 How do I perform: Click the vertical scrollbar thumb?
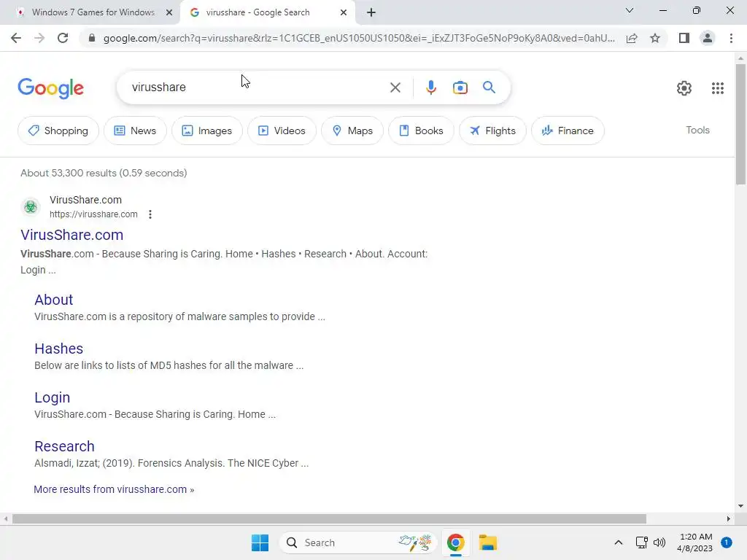740,124
